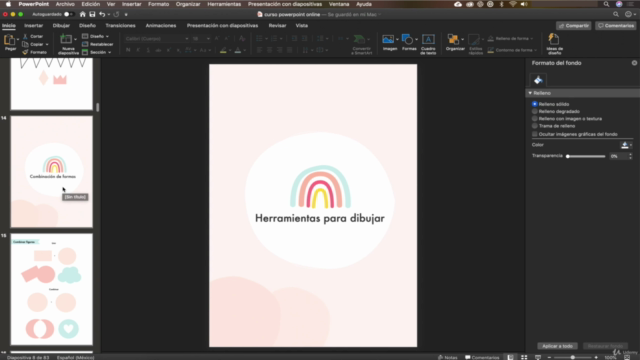Open Contorno de forma dropdown
The height and width of the screenshot is (360, 640).
pos(512,50)
